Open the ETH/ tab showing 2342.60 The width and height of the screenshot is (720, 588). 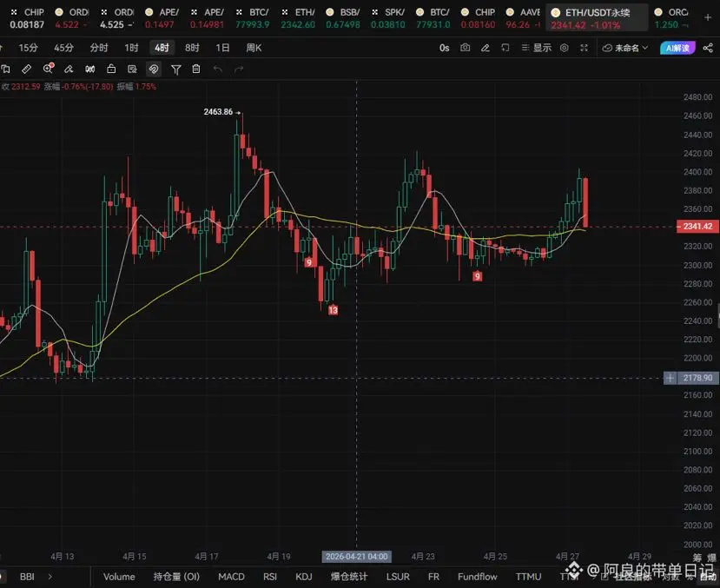point(298,18)
